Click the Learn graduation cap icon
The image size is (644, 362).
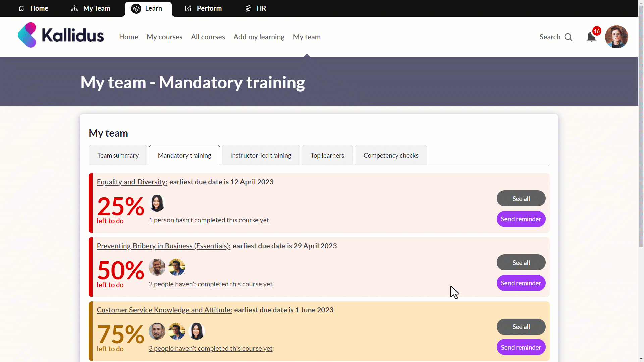(x=136, y=9)
